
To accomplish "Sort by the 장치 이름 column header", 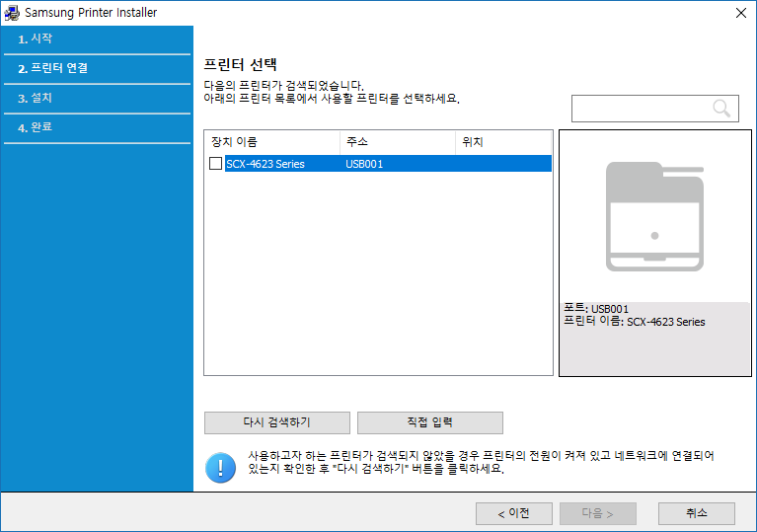I will click(272, 142).
